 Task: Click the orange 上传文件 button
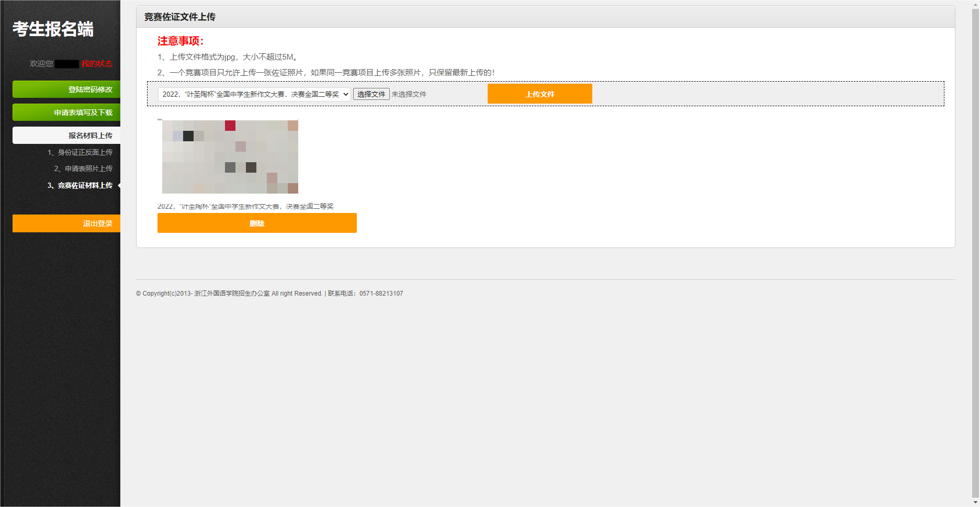click(539, 94)
